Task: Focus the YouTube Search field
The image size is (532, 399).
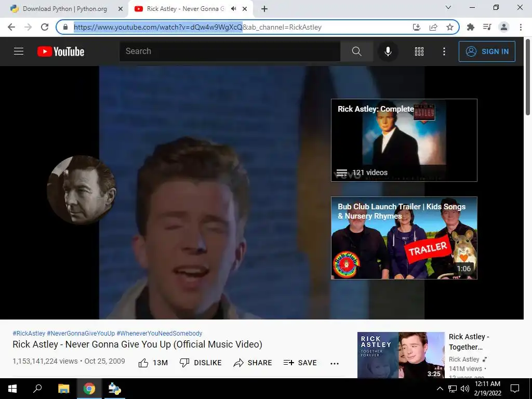Action: click(230, 51)
